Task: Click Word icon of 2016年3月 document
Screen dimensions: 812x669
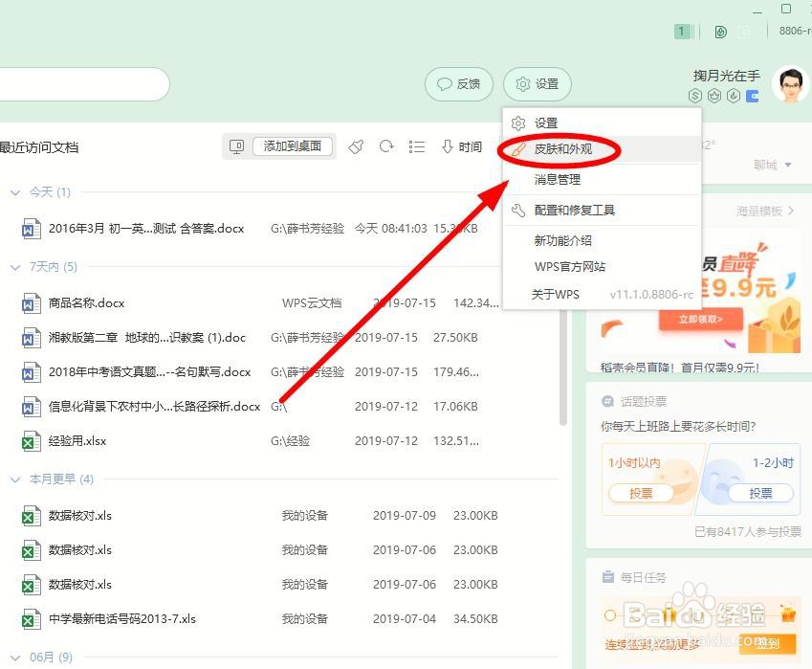Action: pos(31,229)
